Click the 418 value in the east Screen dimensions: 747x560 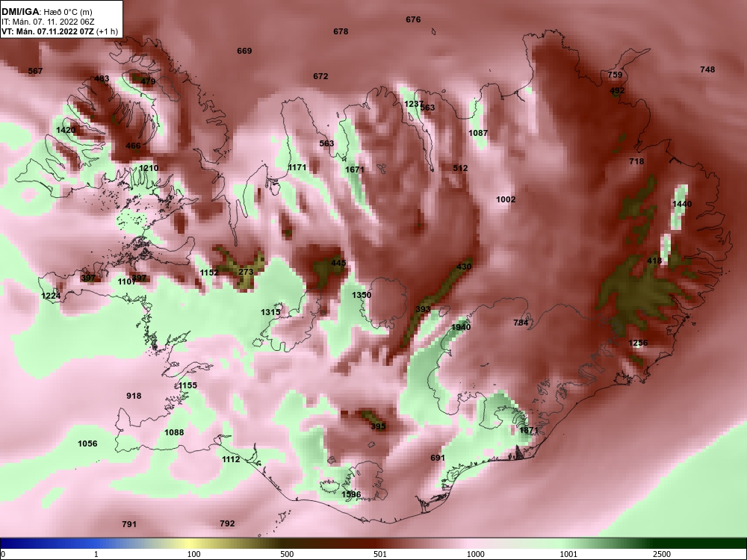click(x=654, y=261)
